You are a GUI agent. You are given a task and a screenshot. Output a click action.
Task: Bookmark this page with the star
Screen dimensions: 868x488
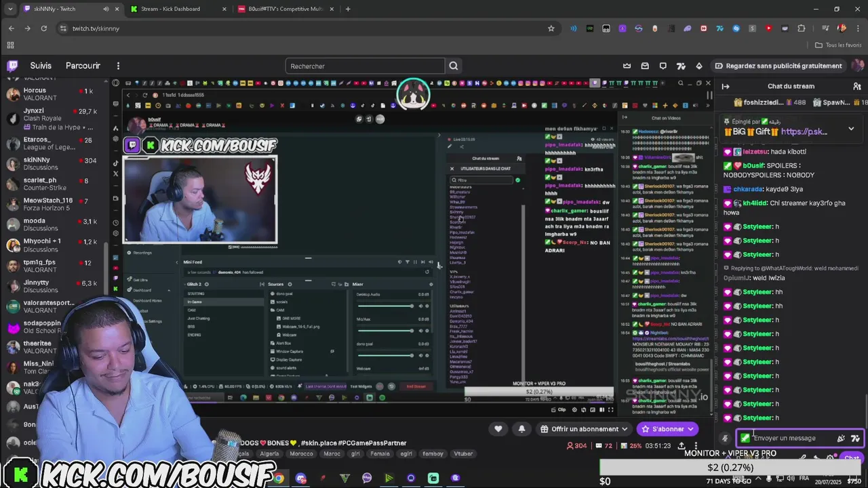tap(551, 28)
